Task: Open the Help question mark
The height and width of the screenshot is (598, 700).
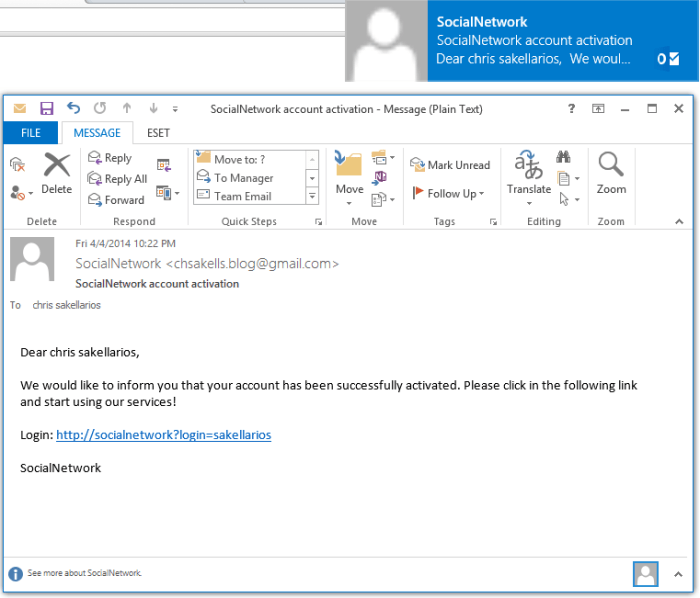Action: click(x=571, y=108)
